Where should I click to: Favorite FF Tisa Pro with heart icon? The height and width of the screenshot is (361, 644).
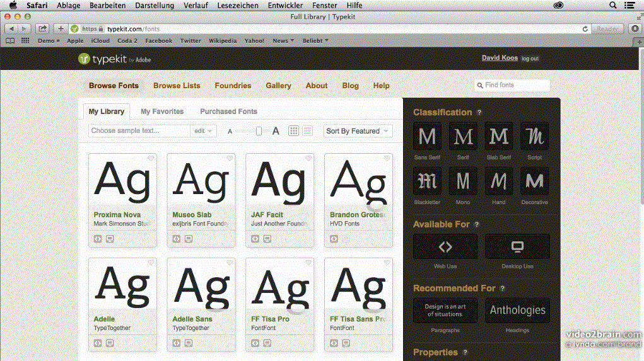308,263
